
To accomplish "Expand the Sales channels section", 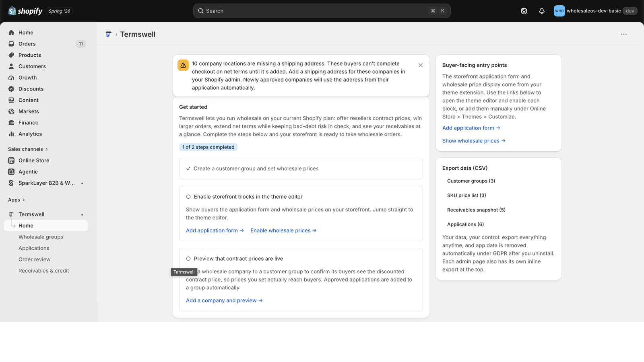I will tap(28, 149).
